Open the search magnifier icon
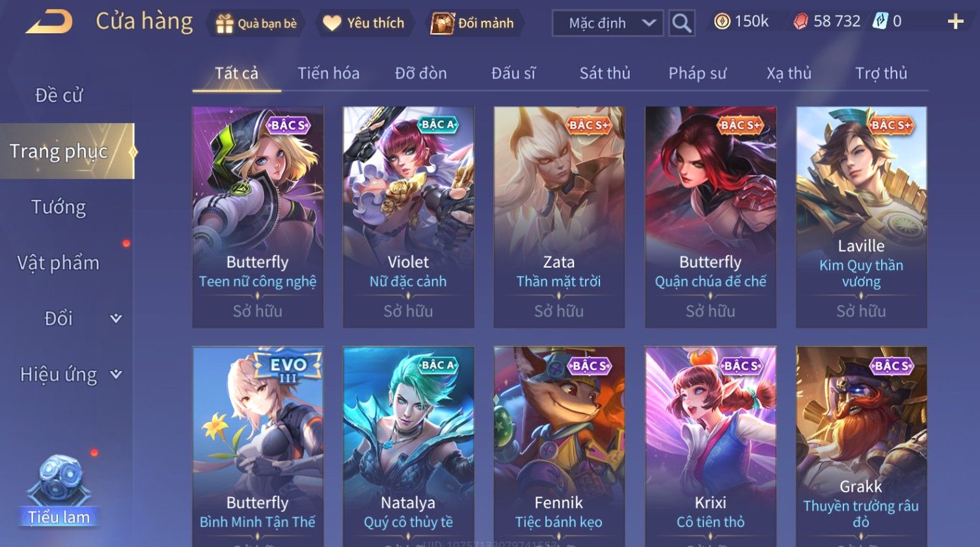Viewport: 980px width, 547px height. [x=681, y=23]
